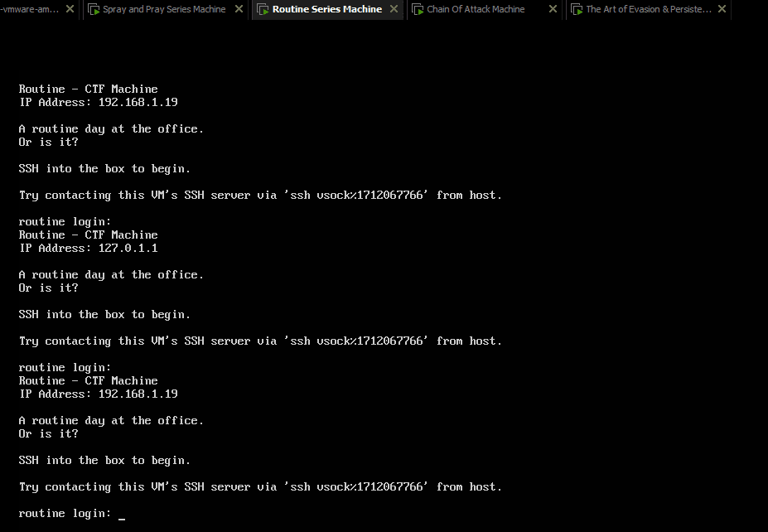Click the VM icon on Spray and Pray tab
768x532 pixels.
[94, 9]
